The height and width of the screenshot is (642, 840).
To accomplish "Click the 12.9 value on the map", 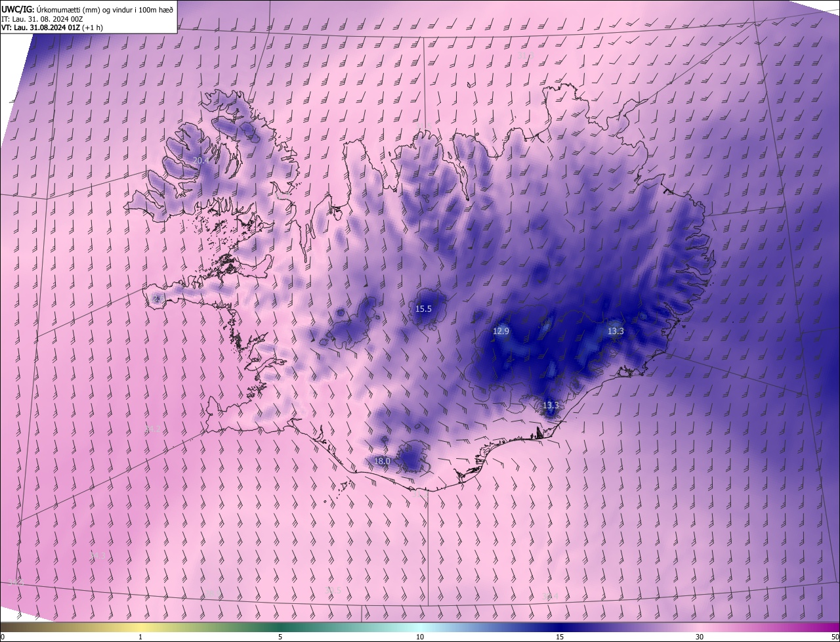I will (501, 332).
